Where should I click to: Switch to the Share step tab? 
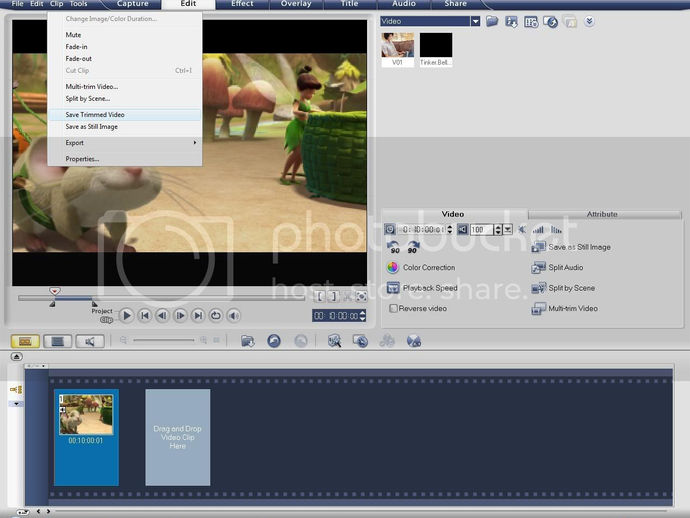(x=455, y=4)
